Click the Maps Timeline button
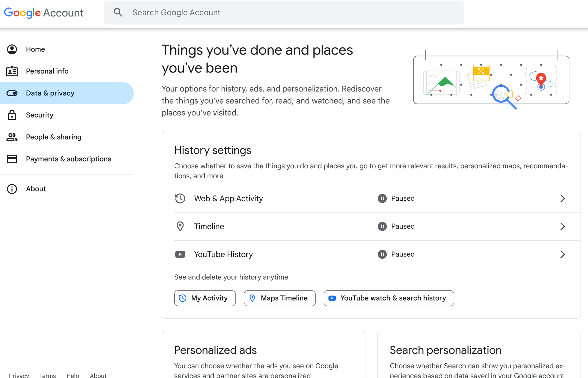The width and height of the screenshot is (588, 378). pos(280,298)
